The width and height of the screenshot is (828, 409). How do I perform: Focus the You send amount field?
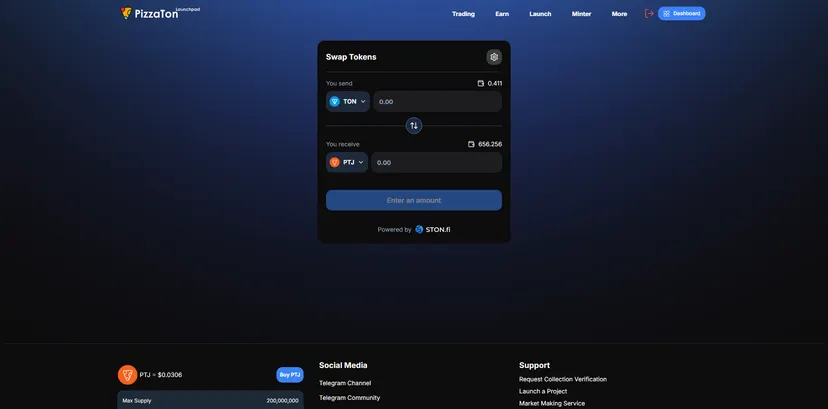[x=437, y=101]
